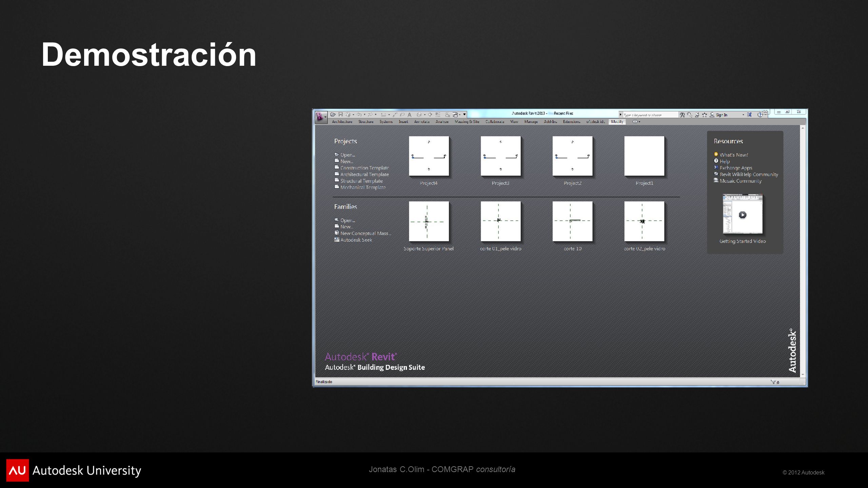The width and height of the screenshot is (868, 488).
Task: Click the filter icon in status bar
Action: click(773, 382)
